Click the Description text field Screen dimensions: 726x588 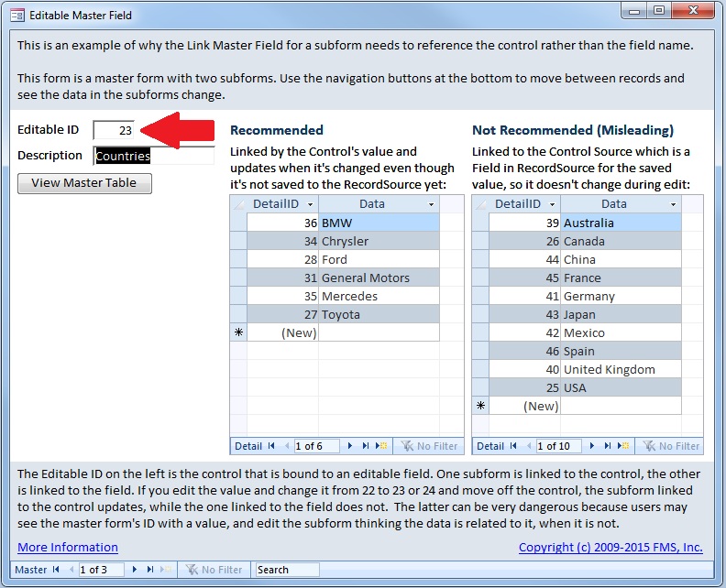coord(154,156)
